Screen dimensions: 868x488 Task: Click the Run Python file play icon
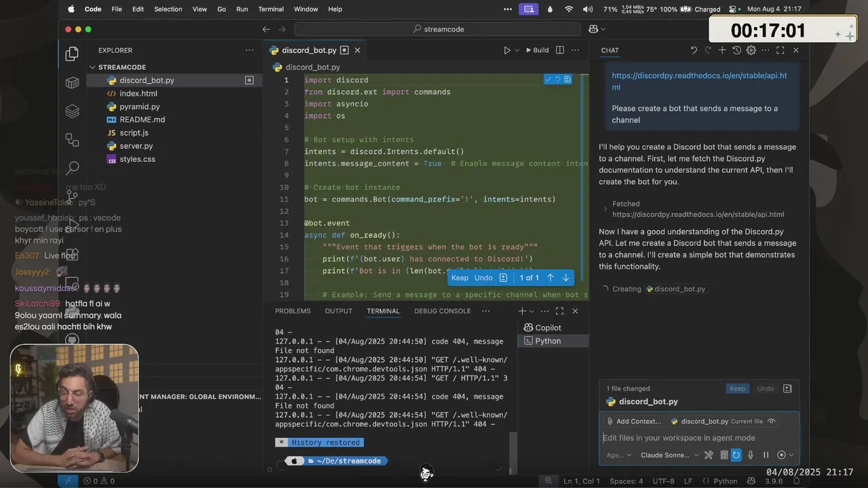click(x=507, y=50)
